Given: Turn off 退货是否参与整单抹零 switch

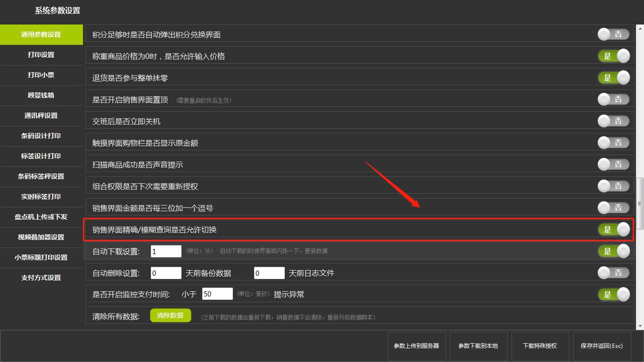Looking at the screenshot, I should click(613, 78).
